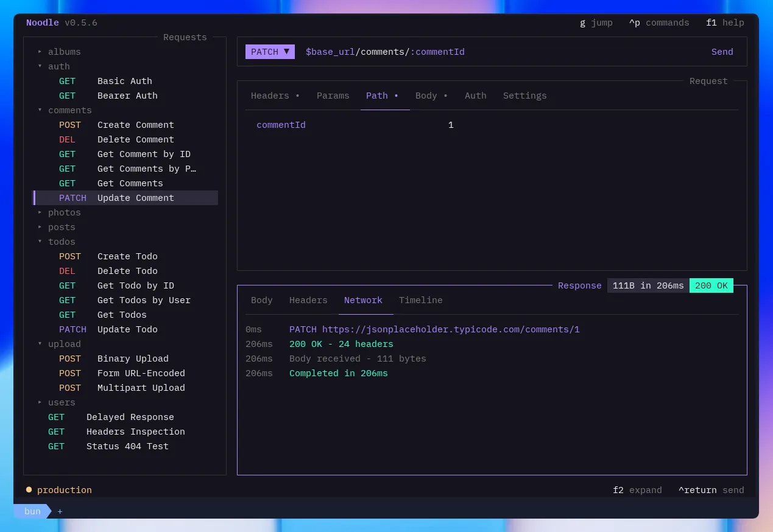Open the Create Comment request

pos(125,125)
